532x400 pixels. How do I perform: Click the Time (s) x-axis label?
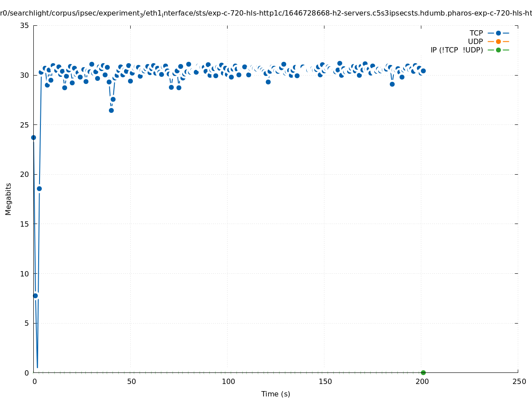[276, 394]
